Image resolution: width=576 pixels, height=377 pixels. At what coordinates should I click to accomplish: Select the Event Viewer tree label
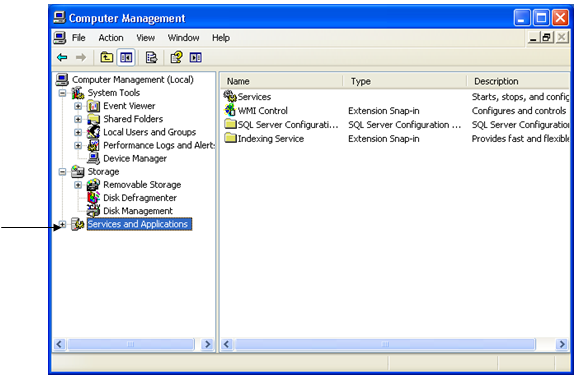tap(129, 106)
